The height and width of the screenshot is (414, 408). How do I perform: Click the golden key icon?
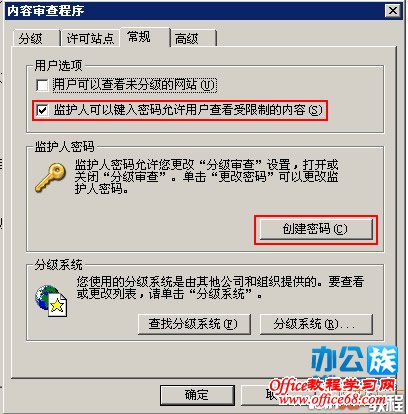click(50, 177)
